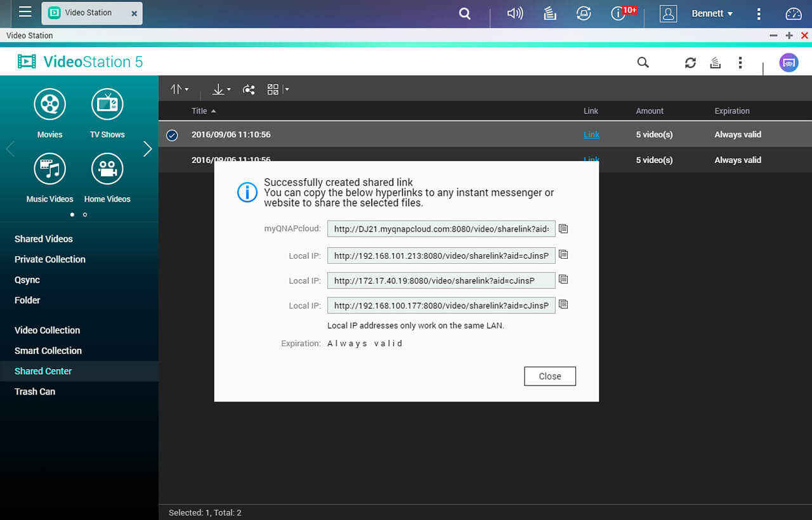Viewport: 812px width, 520px height.
Task: Select the first row 2016/09/06 11:10:56 title
Action: (231, 134)
